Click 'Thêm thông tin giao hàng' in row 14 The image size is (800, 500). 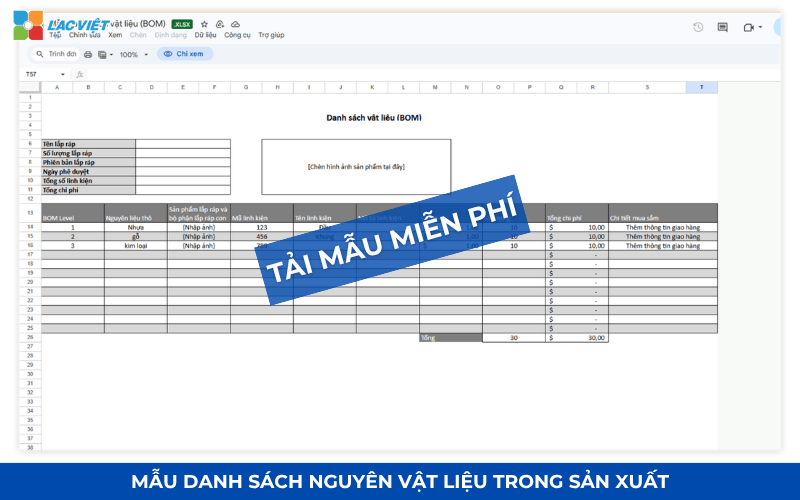click(x=663, y=228)
